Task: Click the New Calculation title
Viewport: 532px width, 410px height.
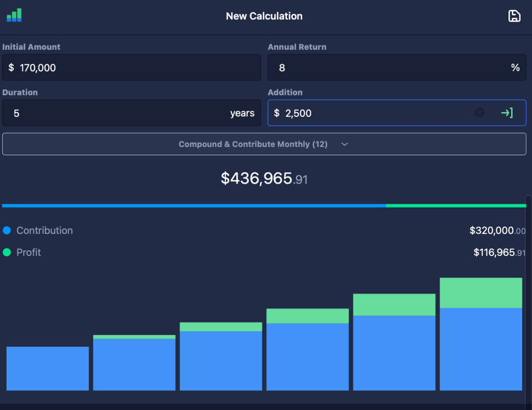Action: [x=264, y=16]
